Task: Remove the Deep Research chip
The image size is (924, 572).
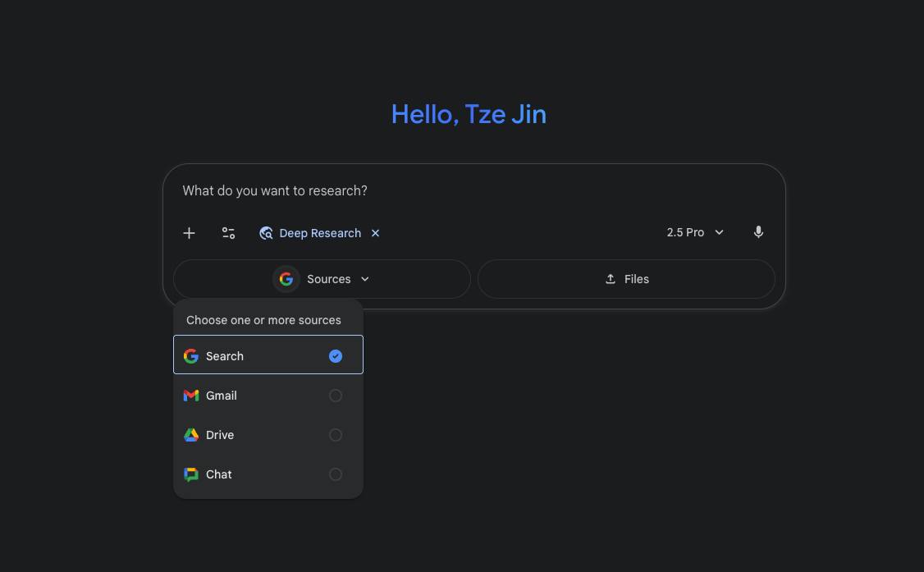Action: point(375,232)
